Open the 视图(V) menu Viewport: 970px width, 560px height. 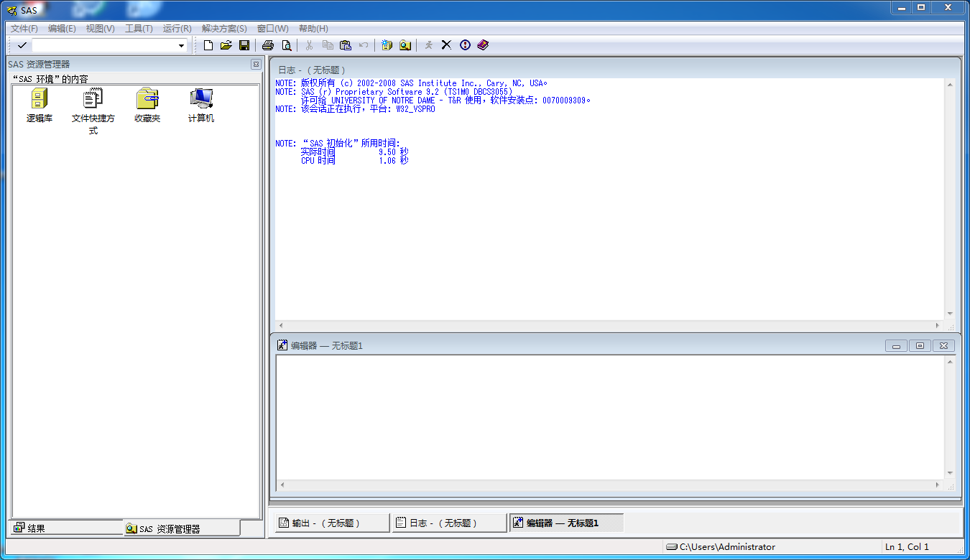(100, 29)
